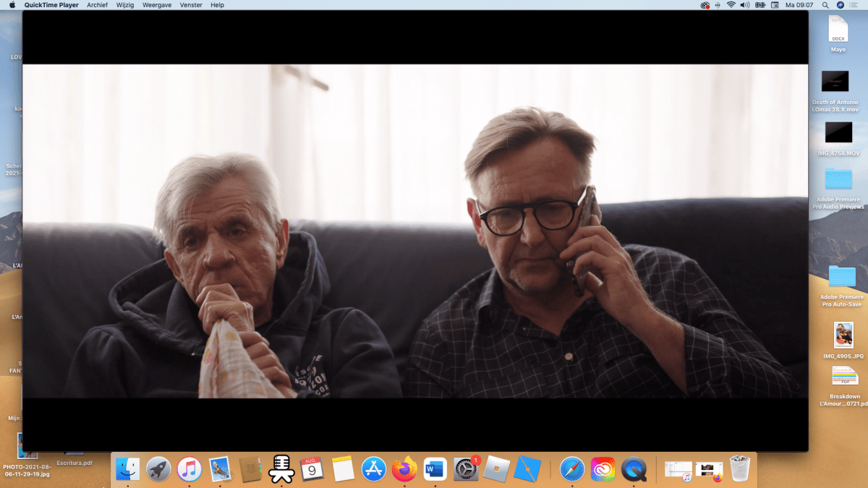Open the Music app in Dock
The width and height of the screenshot is (868, 488).
coord(190,470)
